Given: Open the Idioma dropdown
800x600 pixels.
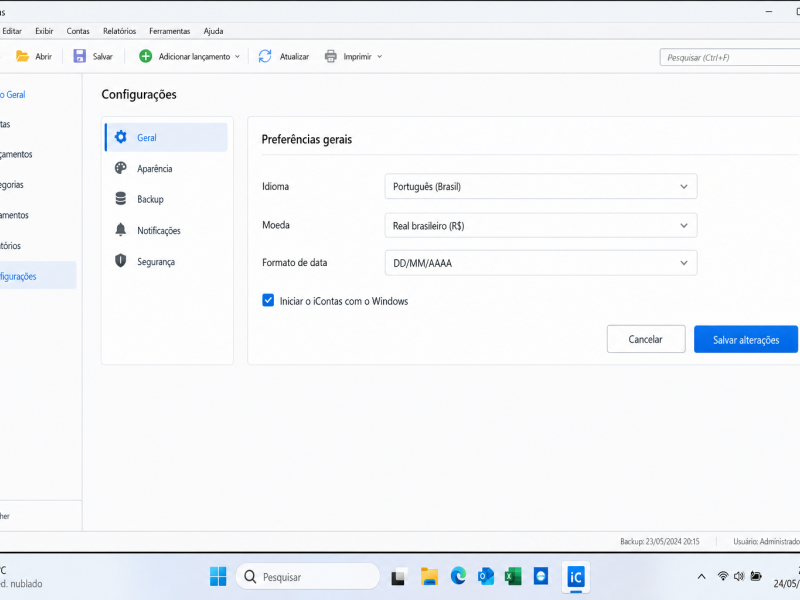Looking at the screenshot, I should [x=541, y=186].
